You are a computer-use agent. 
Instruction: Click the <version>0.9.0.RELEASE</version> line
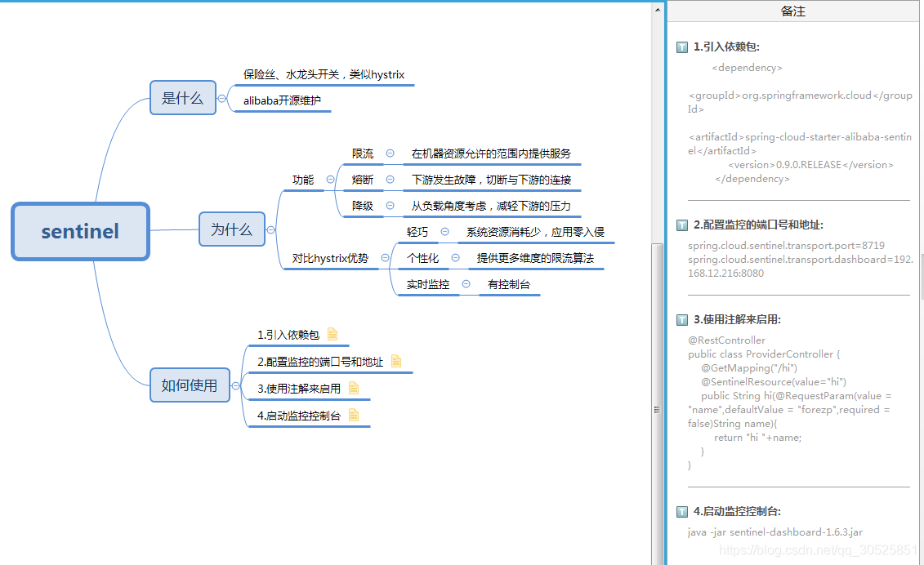[x=811, y=165]
